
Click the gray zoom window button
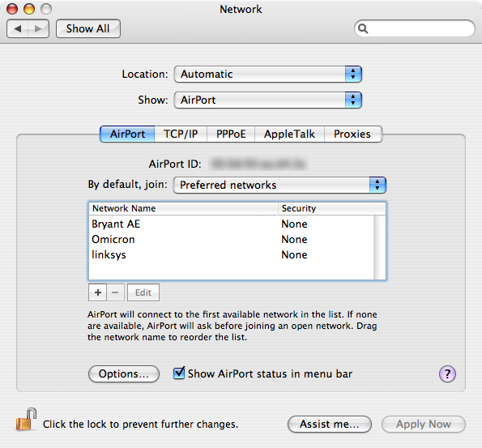(46, 9)
